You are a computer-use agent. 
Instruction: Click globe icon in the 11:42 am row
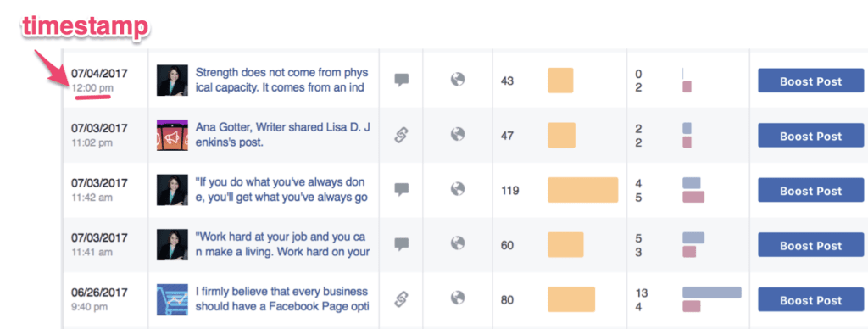(457, 190)
